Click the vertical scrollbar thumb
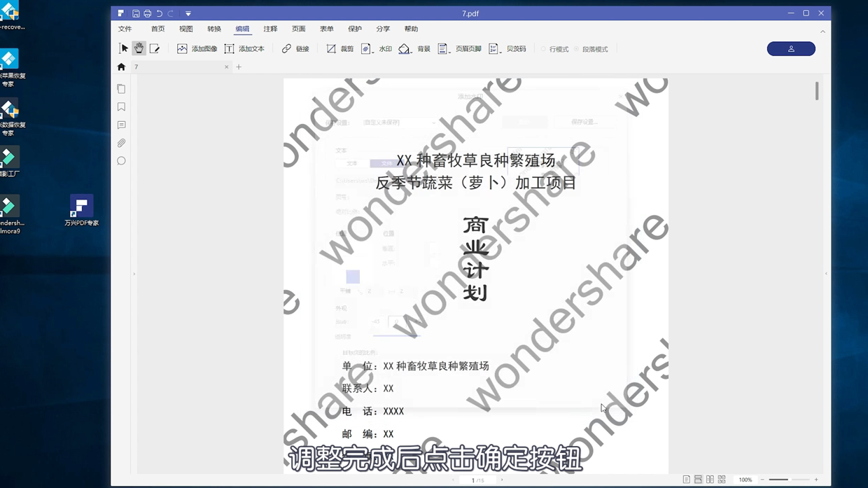Viewport: 868px width, 488px height. tap(816, 91)
